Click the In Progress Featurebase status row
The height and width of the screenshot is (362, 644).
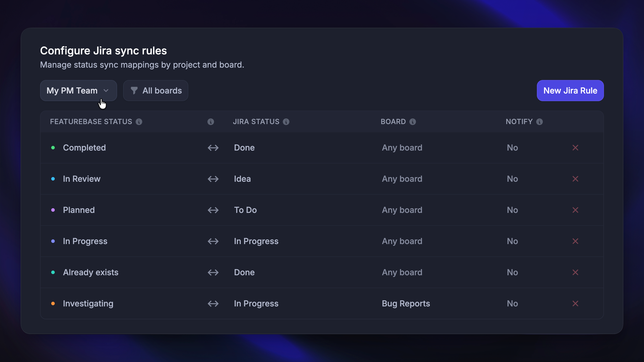tap(85, 241)
